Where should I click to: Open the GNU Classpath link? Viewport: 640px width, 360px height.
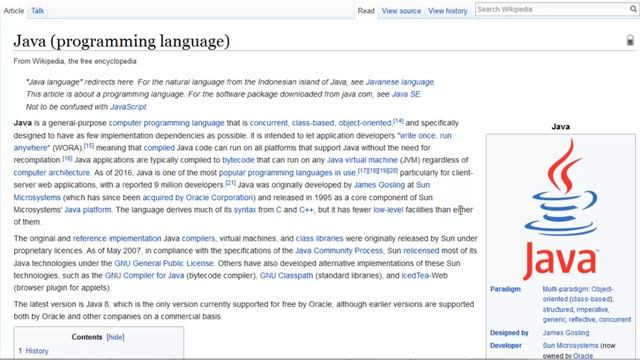click(287, 276)
